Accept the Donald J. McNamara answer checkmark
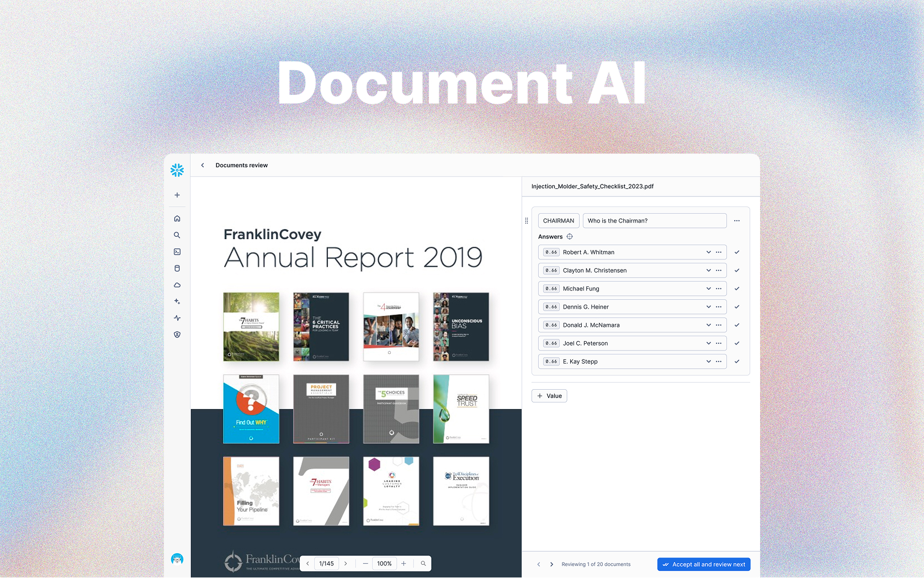The image size is (924, 578). pos(737,325)
